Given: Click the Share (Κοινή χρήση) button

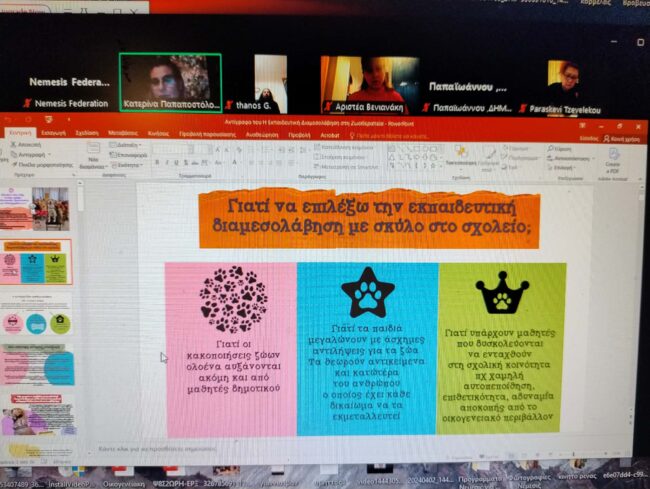Looking at the screenshot, I should pyautogui.click(x=620, y=139).
